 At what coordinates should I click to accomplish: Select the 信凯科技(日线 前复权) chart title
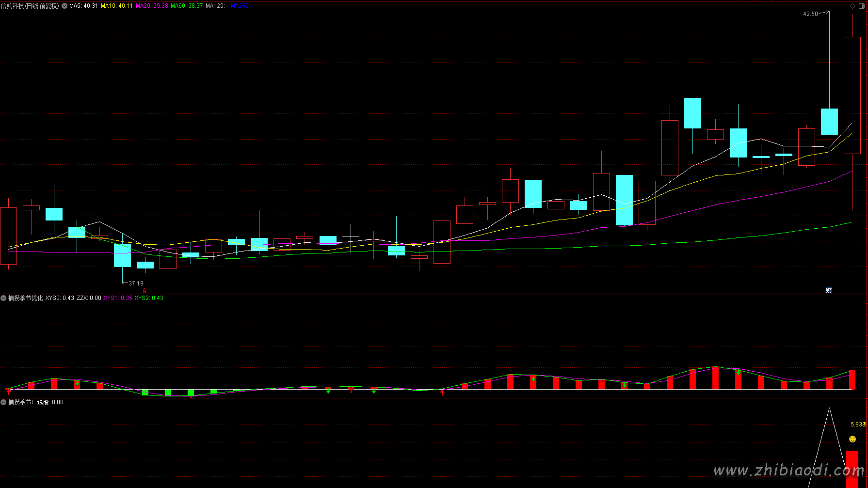(x=30, y=6)
